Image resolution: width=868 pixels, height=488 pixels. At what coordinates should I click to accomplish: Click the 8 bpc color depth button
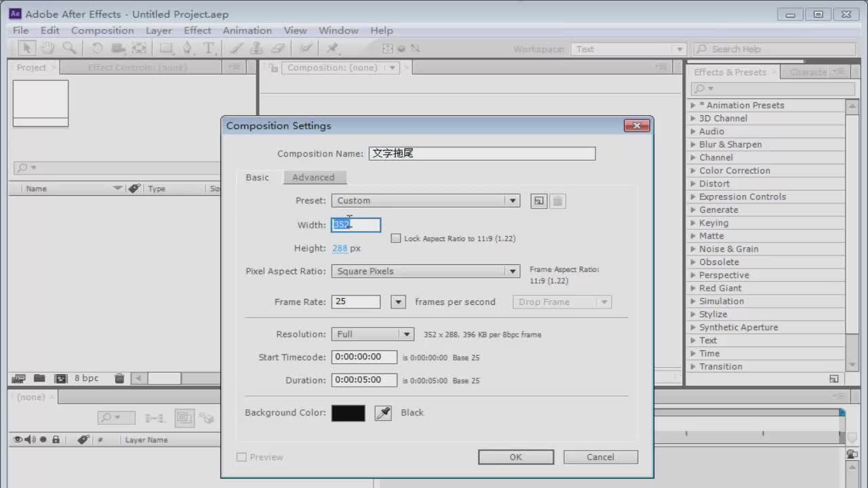[86, 378]
